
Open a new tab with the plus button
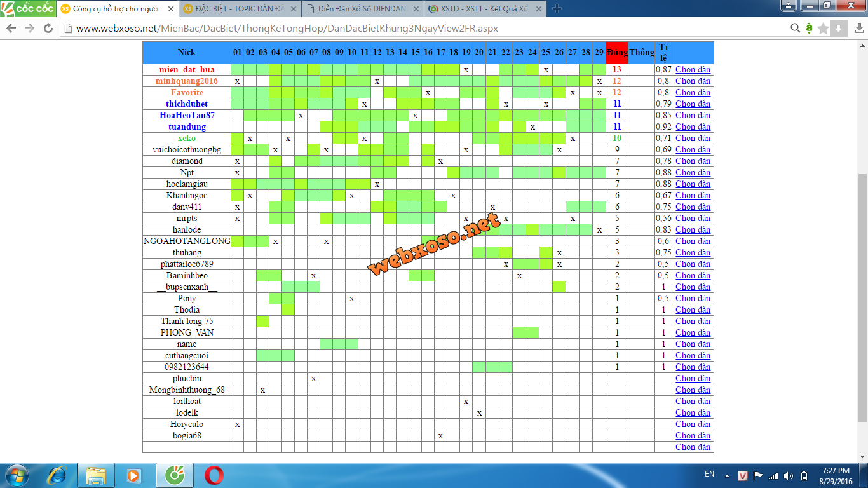point(557,9)
